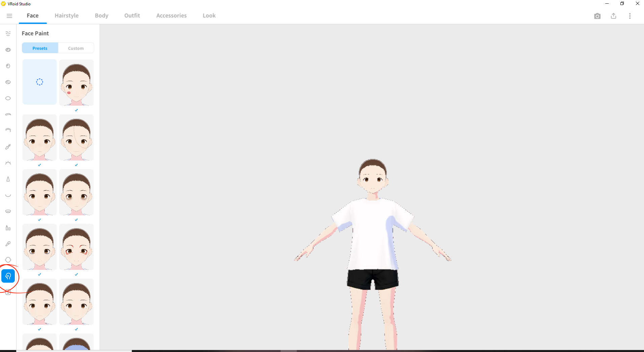Open the three-dot more options menu
The height and width of the screenshot is (352, 644).
pos(630,16)
